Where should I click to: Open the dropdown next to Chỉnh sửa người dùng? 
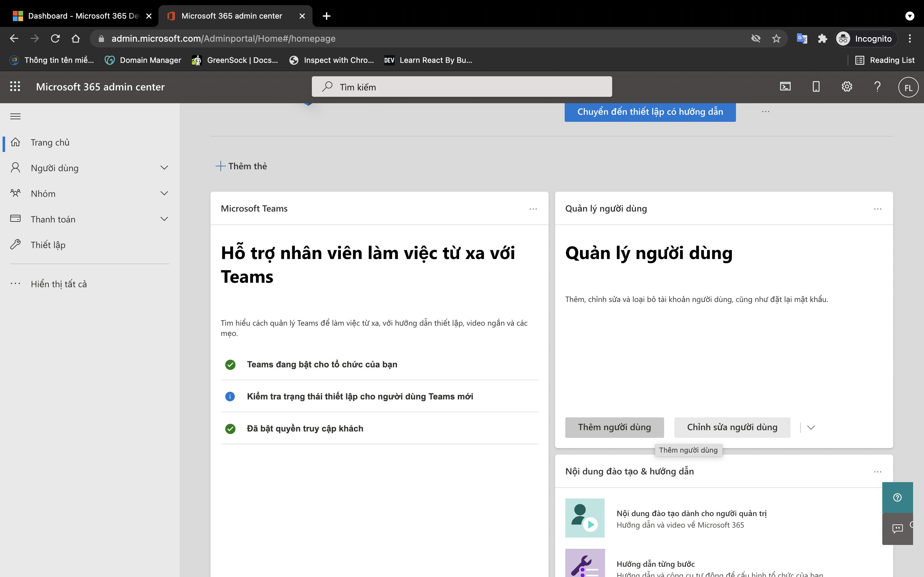tap(811, 427)
